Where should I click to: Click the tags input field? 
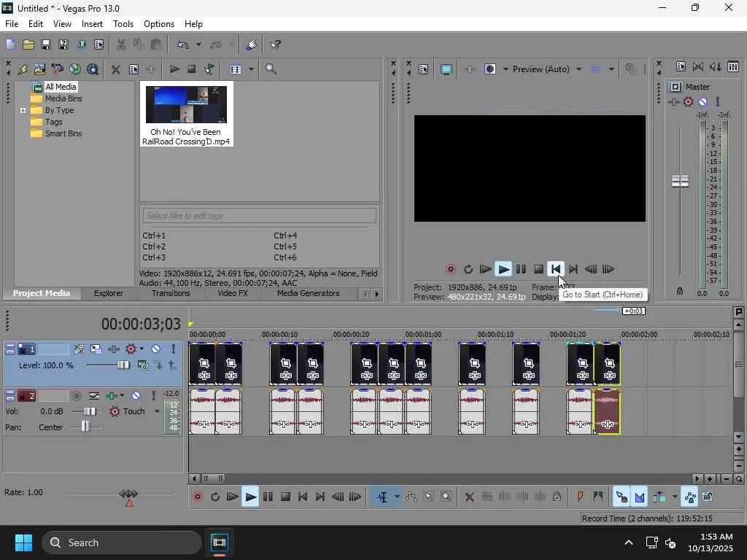click(259, 216)
